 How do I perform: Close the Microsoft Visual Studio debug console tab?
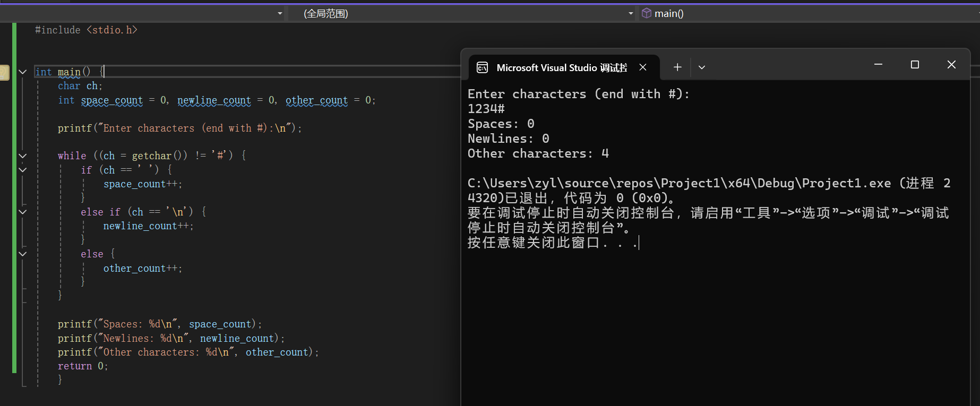coord(643,67)
